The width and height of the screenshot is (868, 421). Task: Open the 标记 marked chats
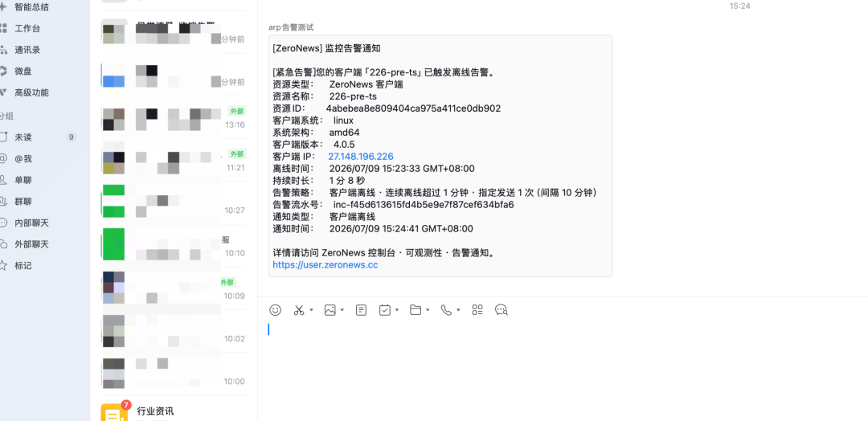pyautogui.click(x=23, y=266)
